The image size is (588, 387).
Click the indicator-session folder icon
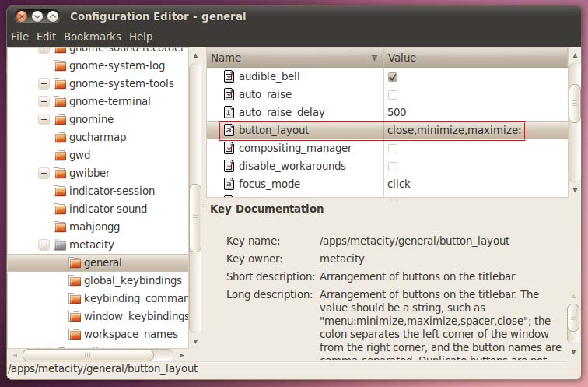pos(60,191)
